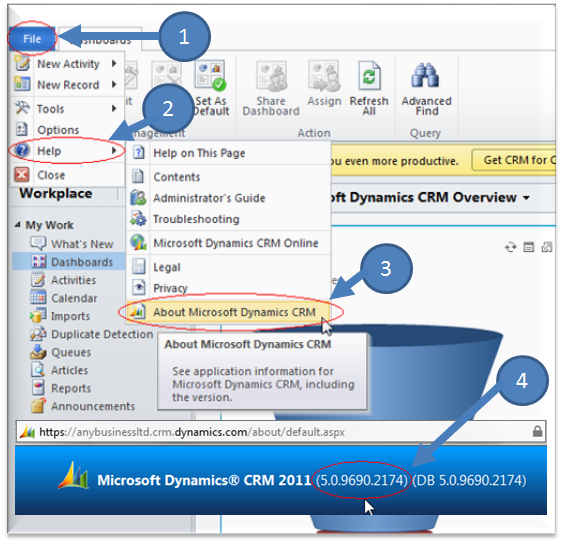Select Privacy in Help submenu
Screen dimensions: 562x543
pyautogui.click(x=228, y=288)
